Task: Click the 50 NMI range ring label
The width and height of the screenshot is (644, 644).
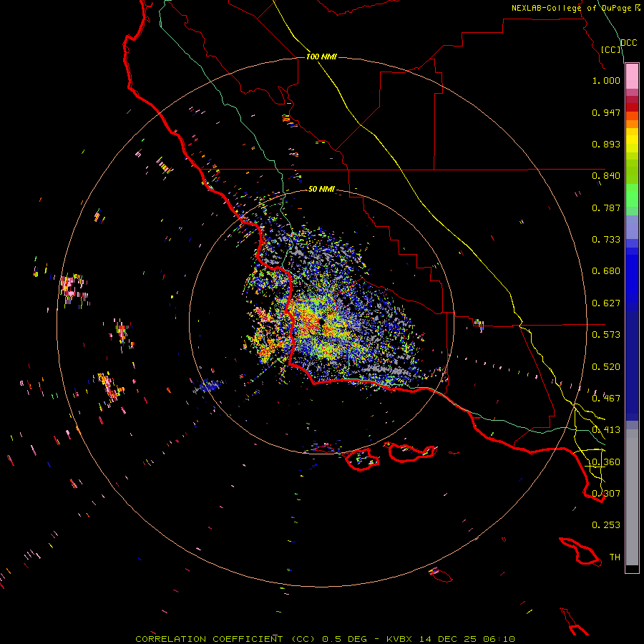Action: coord(321,189)
